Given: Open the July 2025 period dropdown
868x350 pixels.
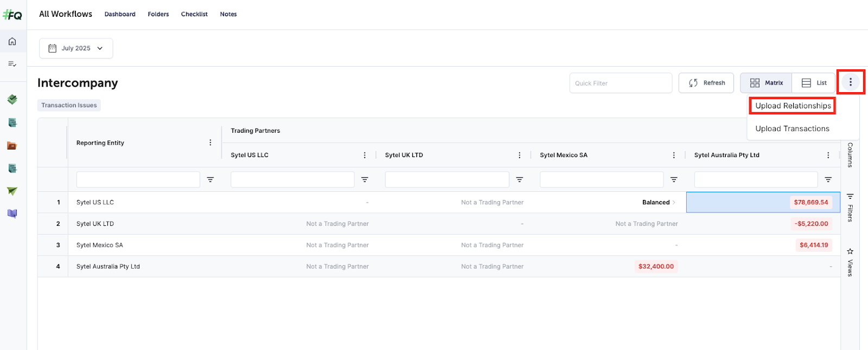Looking at the screenshot, I should click(x=76, y=48).
